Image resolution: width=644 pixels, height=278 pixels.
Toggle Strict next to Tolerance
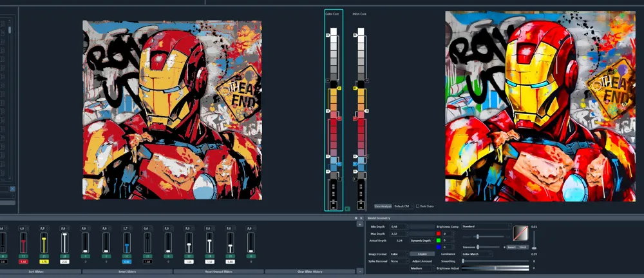pyautogui.click(x=523, y=247)
